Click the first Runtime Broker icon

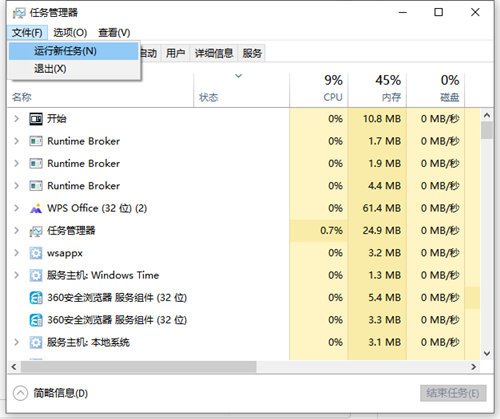tap(36, 141)
